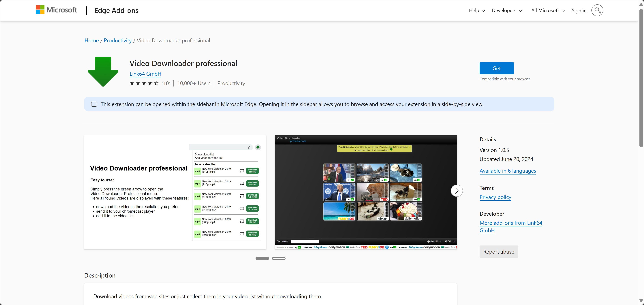Click the Updated June 20, 2024 text
This screenshot has height=305, width=644.
click(x=506, y=159)
